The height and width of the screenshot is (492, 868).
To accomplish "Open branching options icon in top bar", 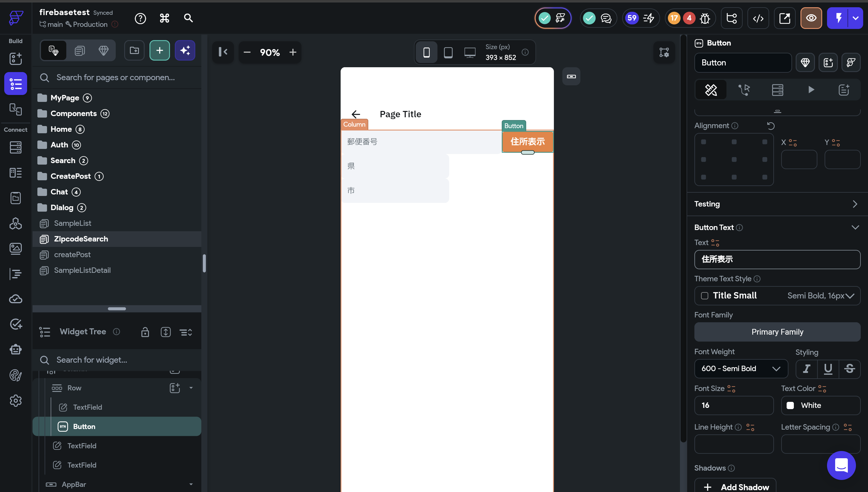I will point(731,18).
